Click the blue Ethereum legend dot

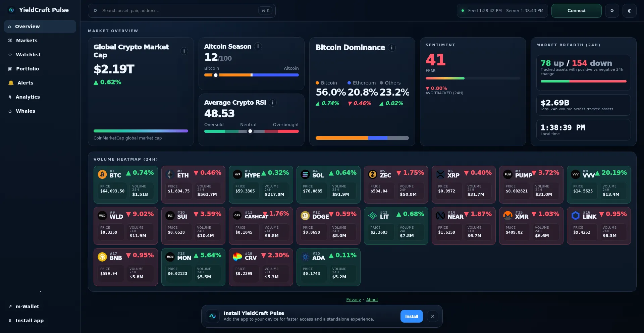pos(349,83)
